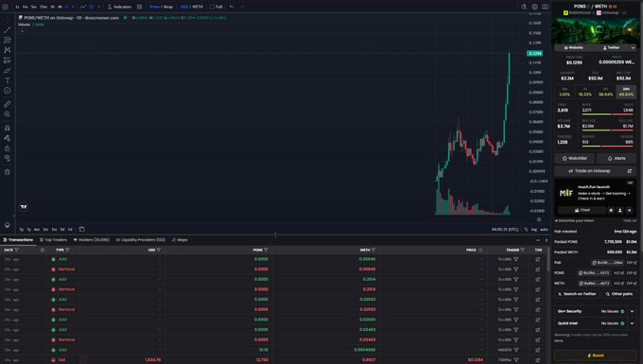
Task: Open the emoji icons tool
Action: pyautogui.click(x=7, y=91)
